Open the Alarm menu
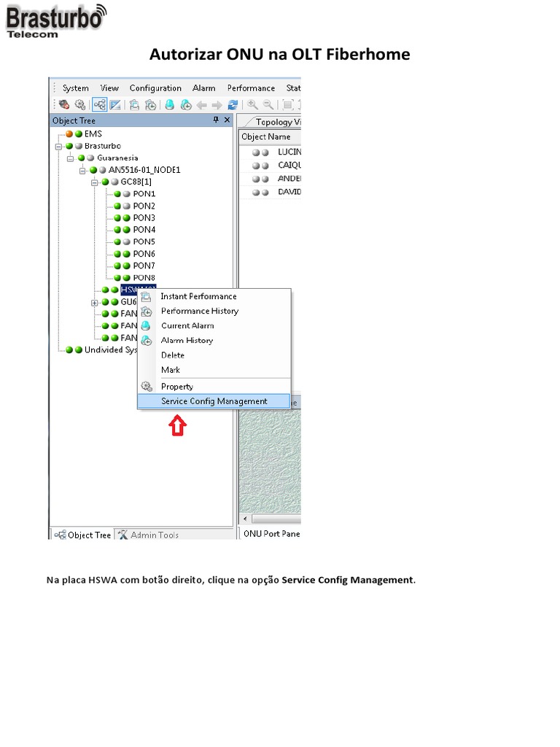The height and width of the screenshot is (747, 560). [204, 88]
